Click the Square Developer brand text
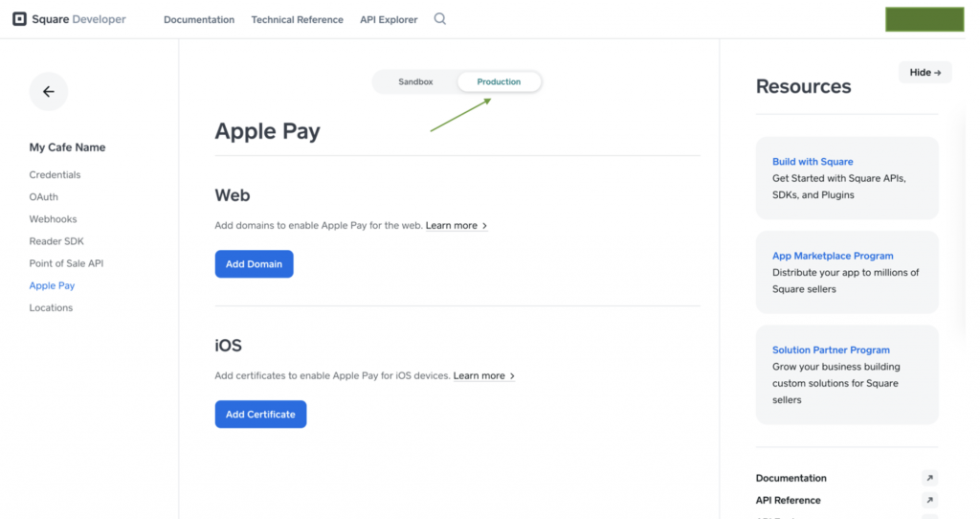 (78, 19)
